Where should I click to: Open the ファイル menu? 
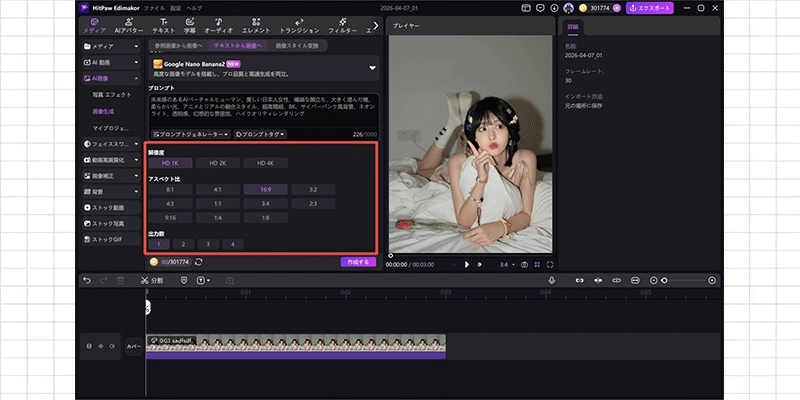[x=155, y=7]
